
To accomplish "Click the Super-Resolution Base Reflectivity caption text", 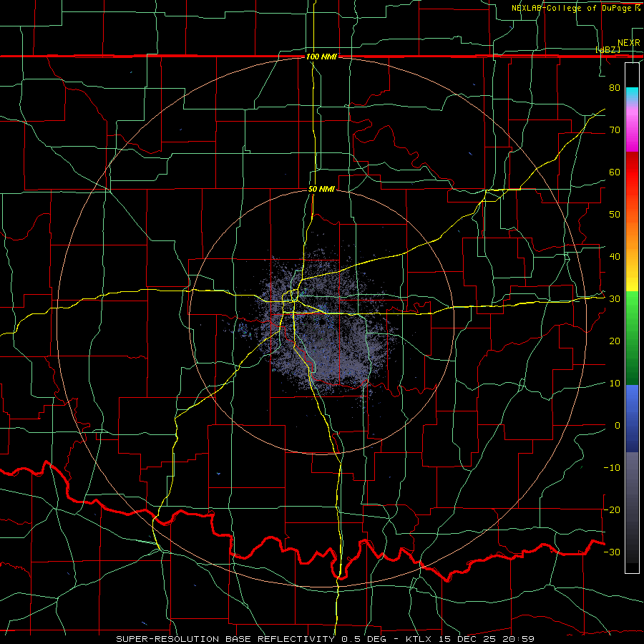I will point(225,639).
